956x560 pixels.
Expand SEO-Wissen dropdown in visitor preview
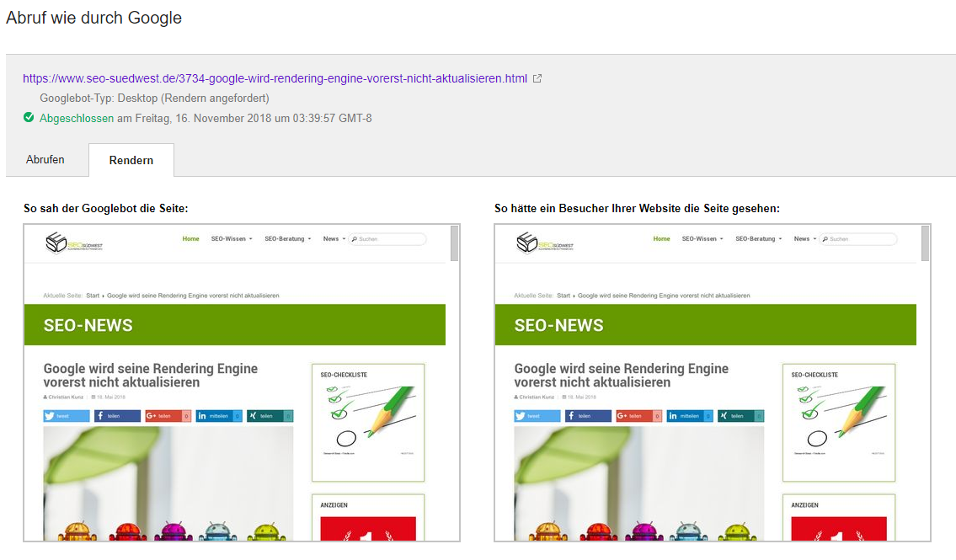point(702,239)
